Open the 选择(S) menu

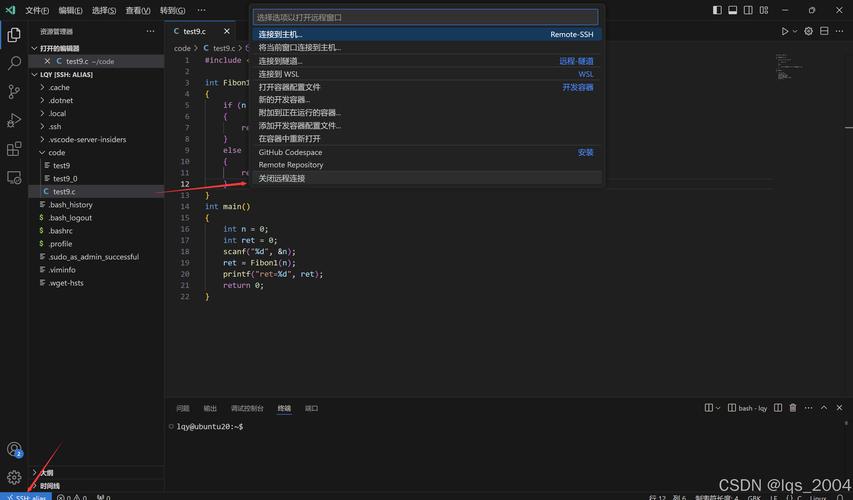pos(104,10)
